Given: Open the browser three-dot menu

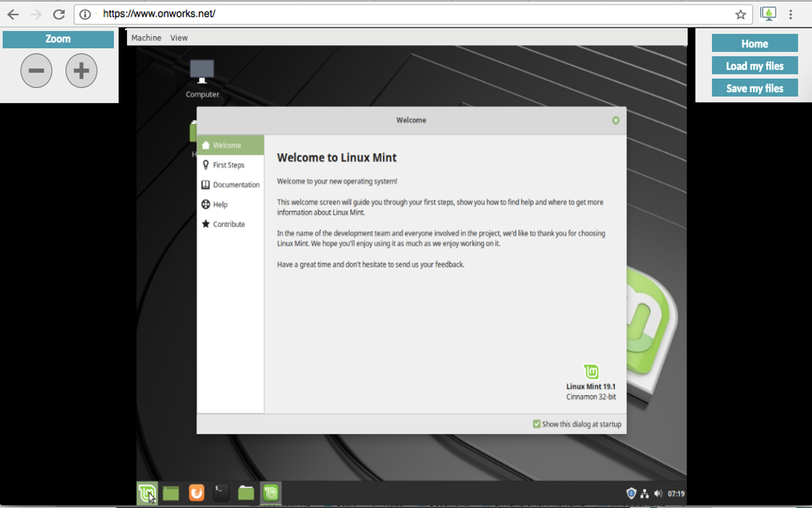Looking at the screenshot, I should [x=790, y=14].
